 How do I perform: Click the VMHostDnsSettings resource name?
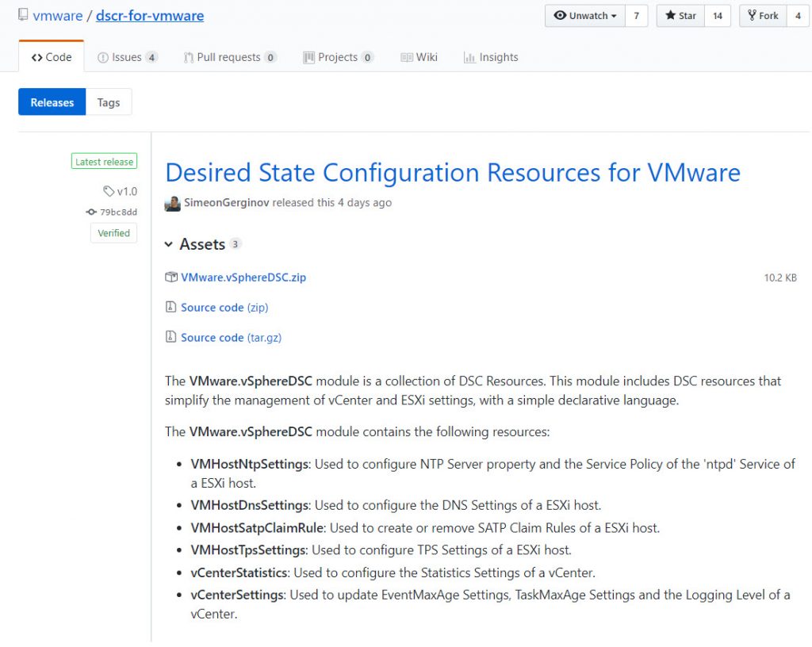coord(250,505)
